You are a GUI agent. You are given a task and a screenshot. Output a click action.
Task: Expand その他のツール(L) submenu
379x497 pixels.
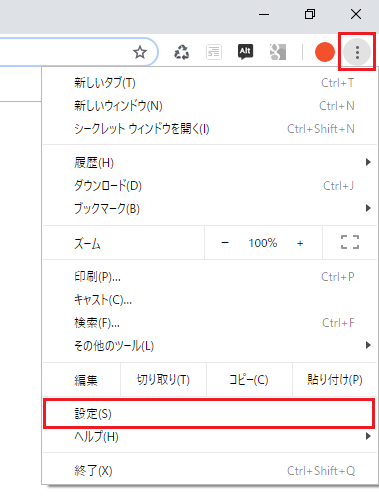[210, 346]
